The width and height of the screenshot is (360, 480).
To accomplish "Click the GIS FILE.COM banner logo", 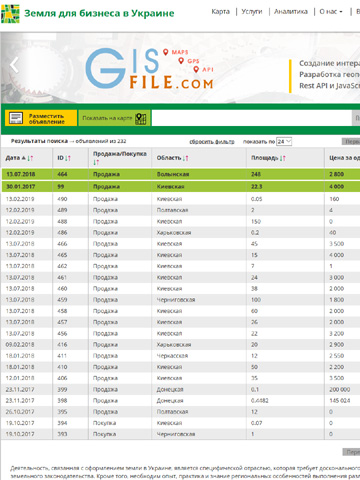I will point(149,68).
